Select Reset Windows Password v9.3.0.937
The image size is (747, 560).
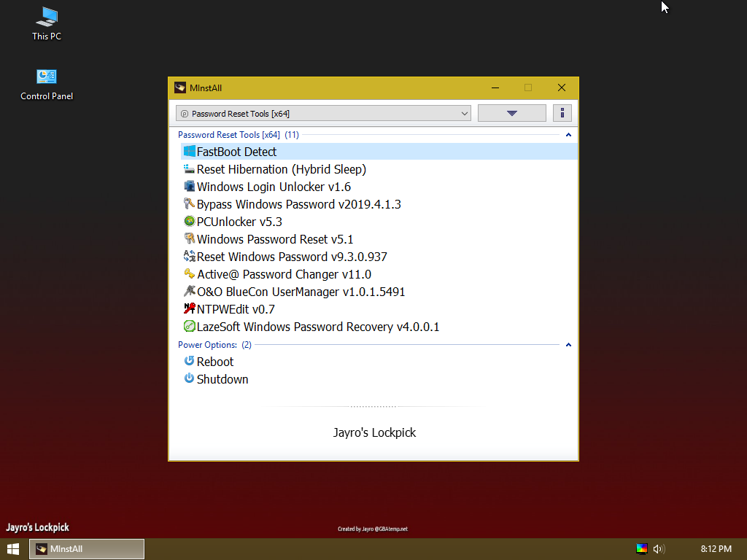pos(379,257)
